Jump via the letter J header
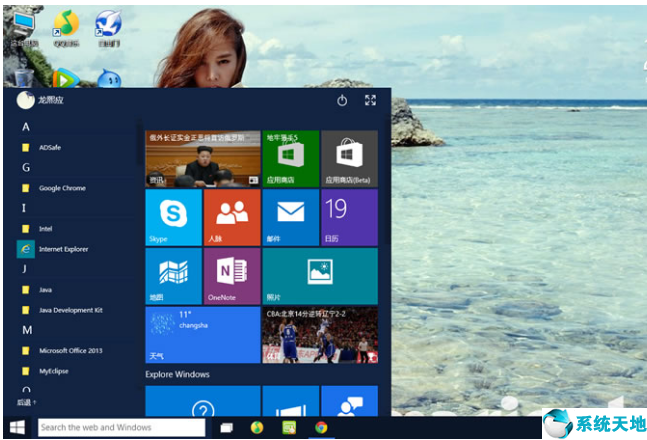Screen dimensions: 647x440 pyautogui.click(x=25, y=269)
